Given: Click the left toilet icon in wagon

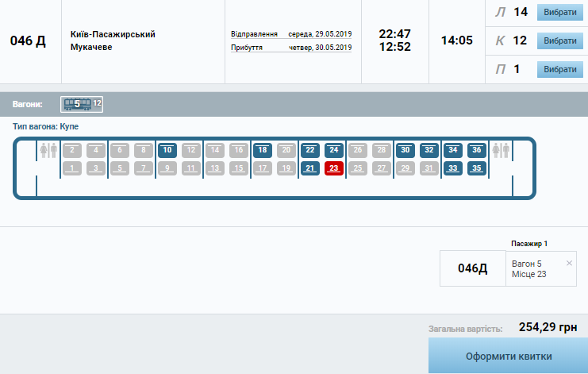Looking at the screenshot, I should (x=48, y=150).
